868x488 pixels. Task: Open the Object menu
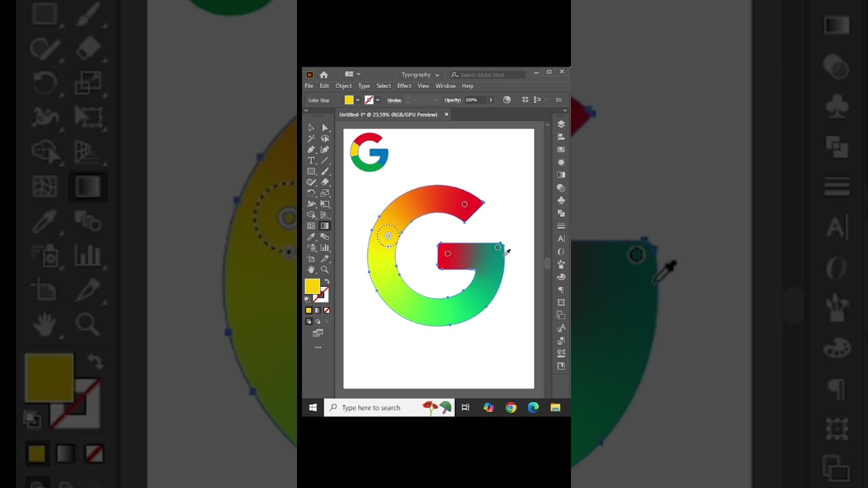(343, 86)
